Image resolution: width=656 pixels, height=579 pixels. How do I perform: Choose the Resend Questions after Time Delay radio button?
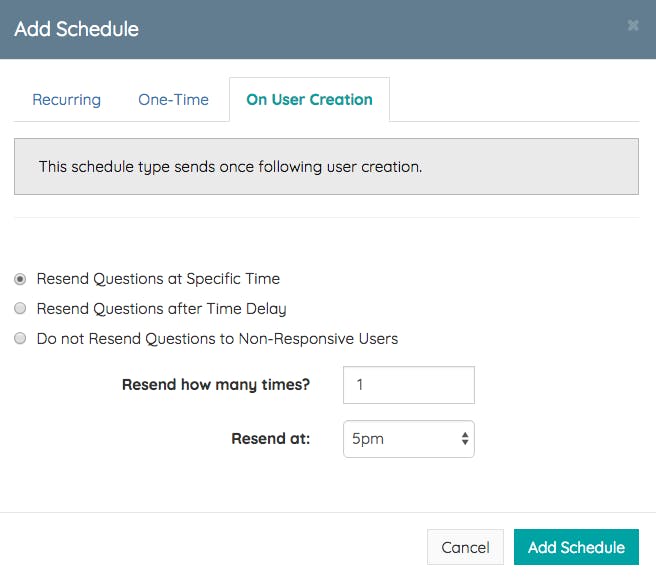20,309
